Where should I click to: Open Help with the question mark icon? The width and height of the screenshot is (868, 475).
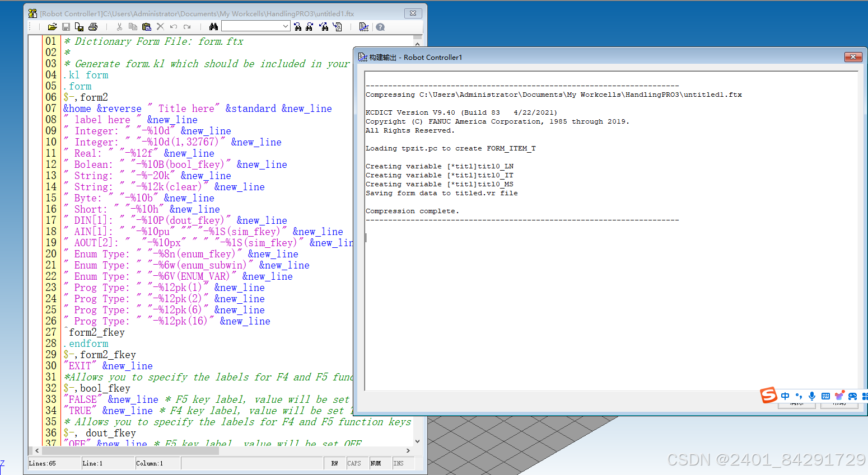coord(380,27)
